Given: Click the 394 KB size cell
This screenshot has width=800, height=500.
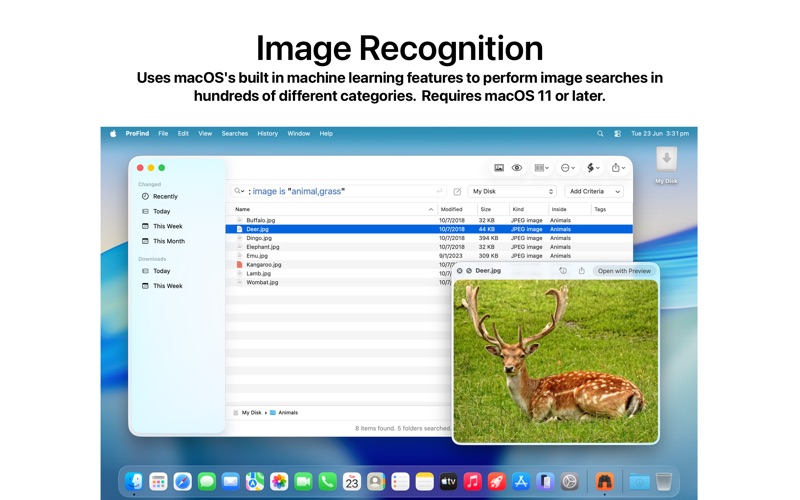Looking at the screenshot, I should tap(488, 238).
